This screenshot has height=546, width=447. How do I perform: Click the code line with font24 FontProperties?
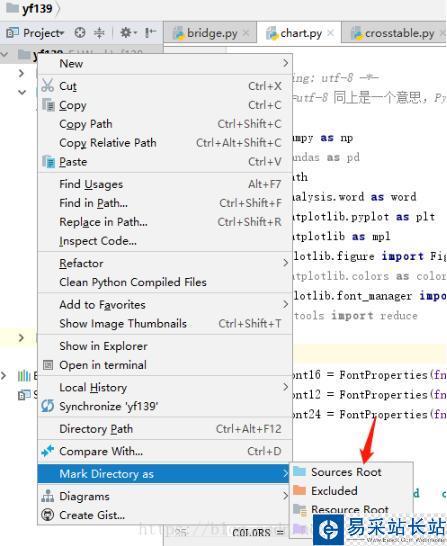pyautogui.click(x=370, y=414)
